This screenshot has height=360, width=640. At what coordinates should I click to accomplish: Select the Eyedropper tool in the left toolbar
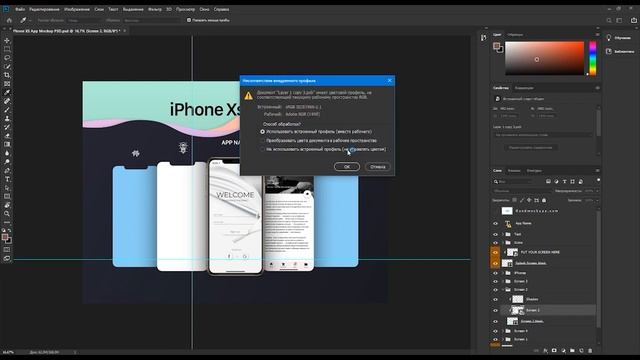(7, 92)
